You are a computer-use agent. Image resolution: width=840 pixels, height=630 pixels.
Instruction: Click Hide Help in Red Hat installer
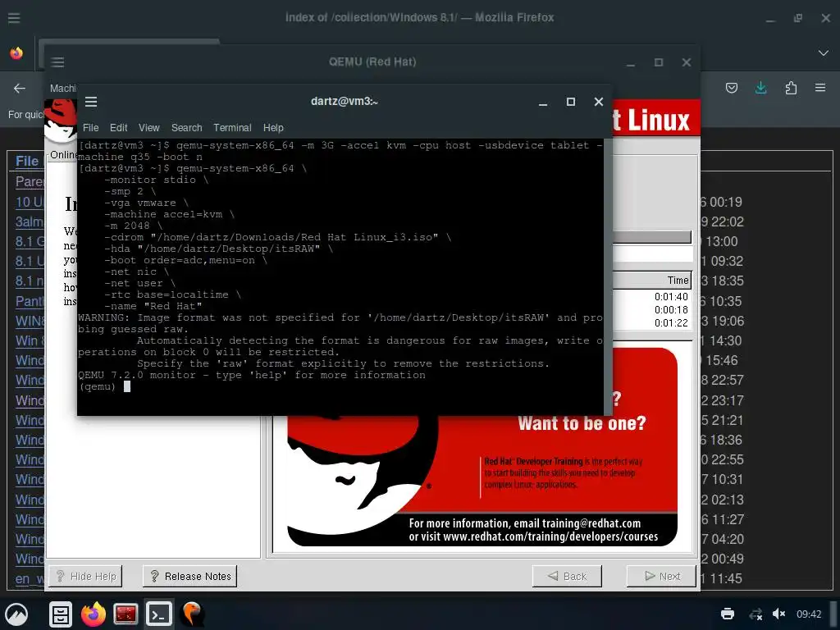(85, 576)
